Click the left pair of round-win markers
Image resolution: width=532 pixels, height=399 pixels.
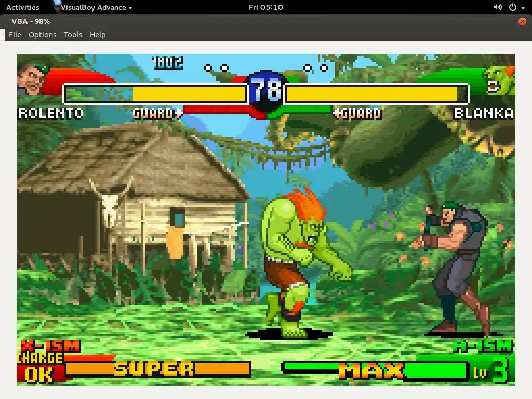click(216, 68)
